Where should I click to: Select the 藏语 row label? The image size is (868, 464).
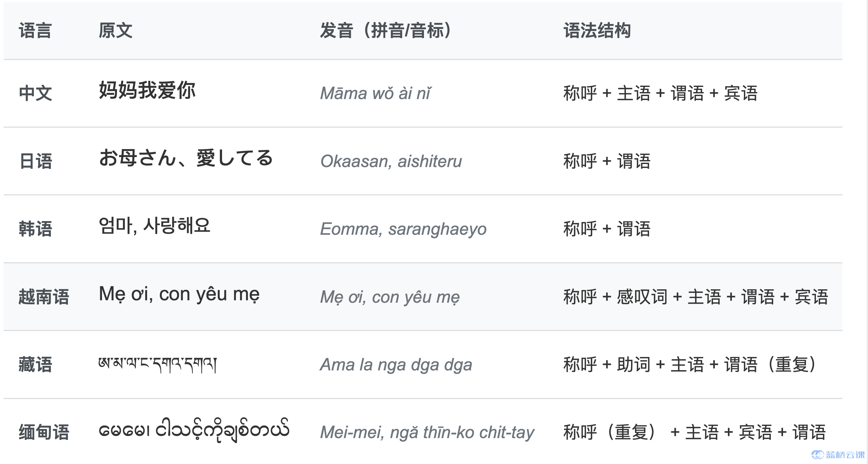coord(35,365)
